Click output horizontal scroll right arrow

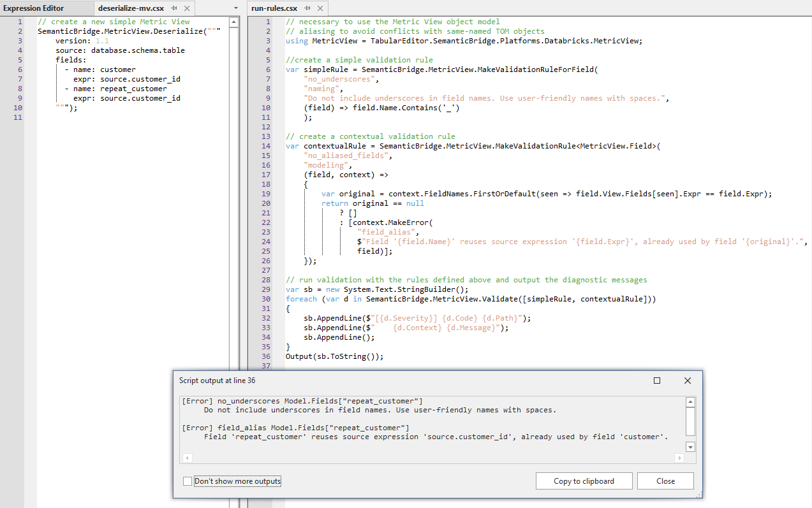click(x=680, y=458)
